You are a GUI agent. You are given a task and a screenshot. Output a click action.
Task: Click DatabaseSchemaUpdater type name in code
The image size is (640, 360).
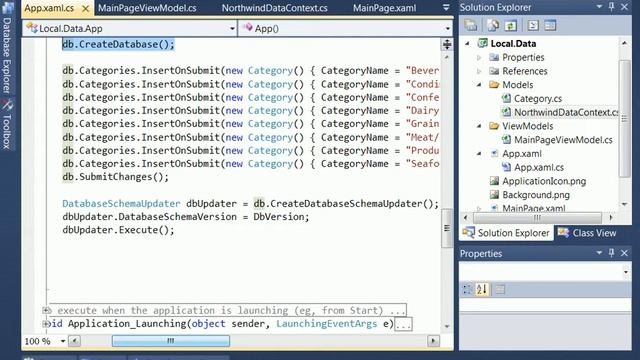pyautogui.click(x=121, y=204)
